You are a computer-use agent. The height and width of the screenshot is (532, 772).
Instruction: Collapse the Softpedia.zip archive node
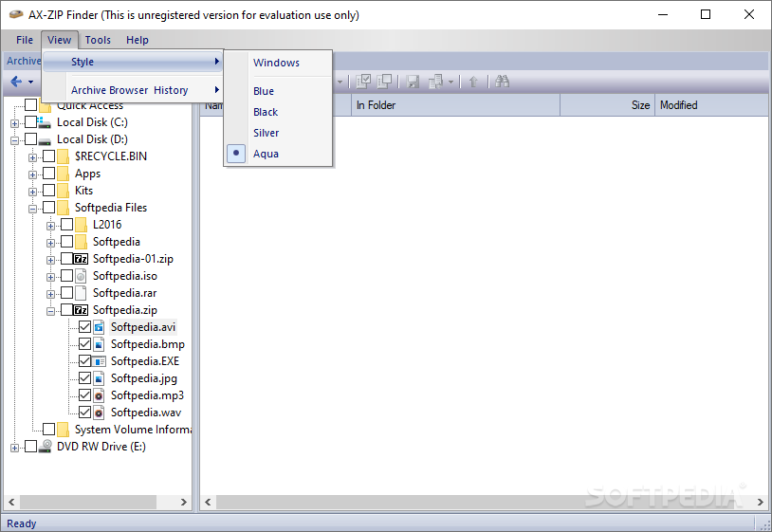(50, 312)
